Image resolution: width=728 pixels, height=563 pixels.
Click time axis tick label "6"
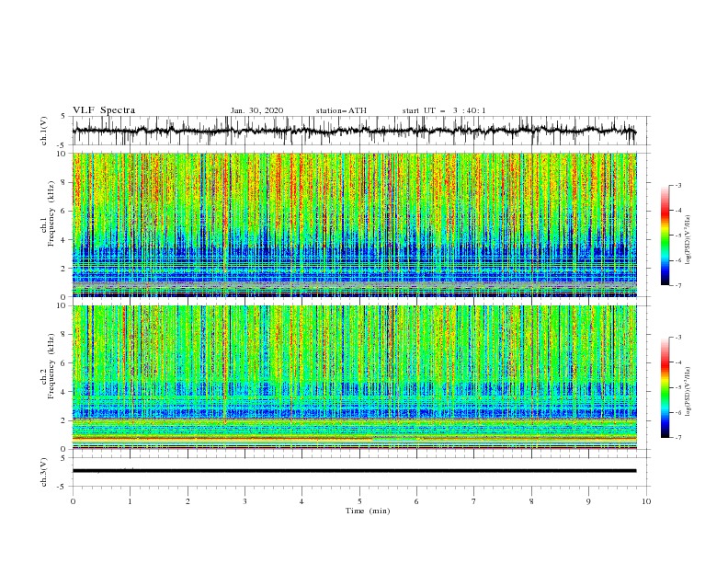(x=416, y=501)
